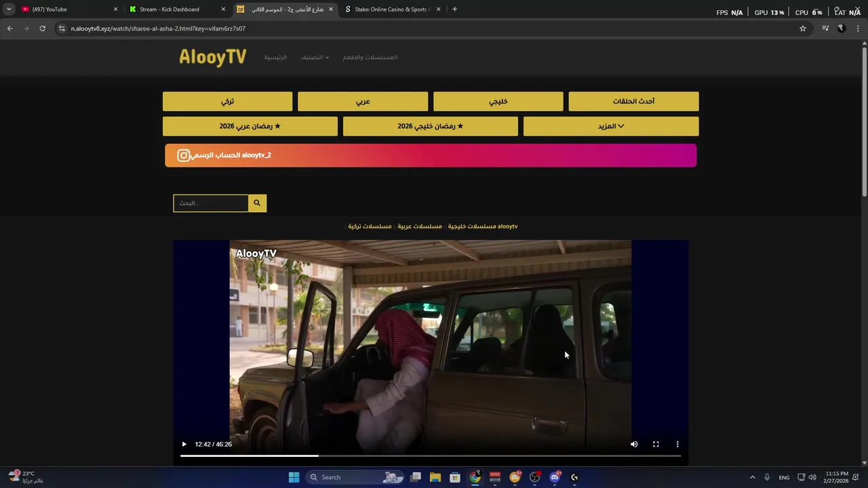This screenshot has height=488, width=868.
Task: Close the Kick Dashboard tab
Action: coord(223,9)
